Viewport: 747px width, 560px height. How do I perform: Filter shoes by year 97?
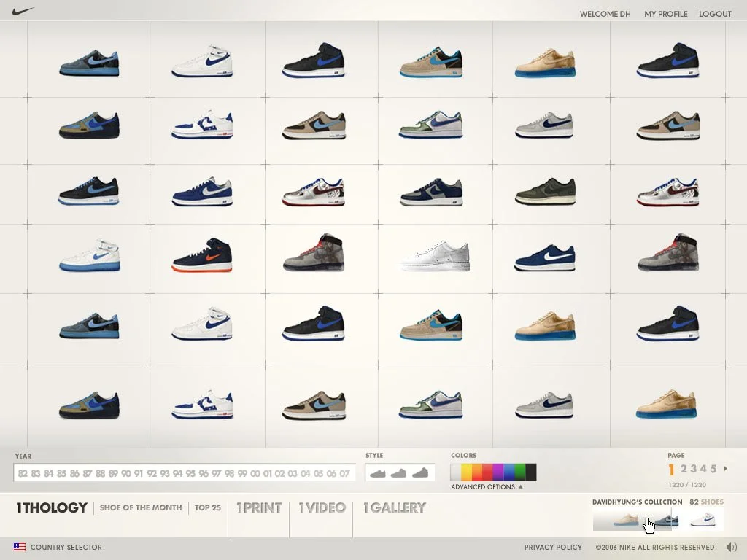[216, 474]
